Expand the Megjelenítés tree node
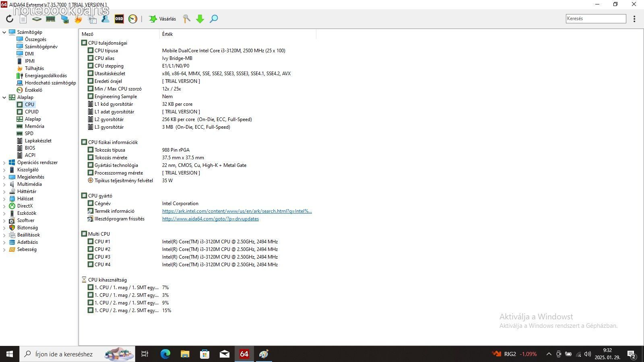 (x=4, y=177)
